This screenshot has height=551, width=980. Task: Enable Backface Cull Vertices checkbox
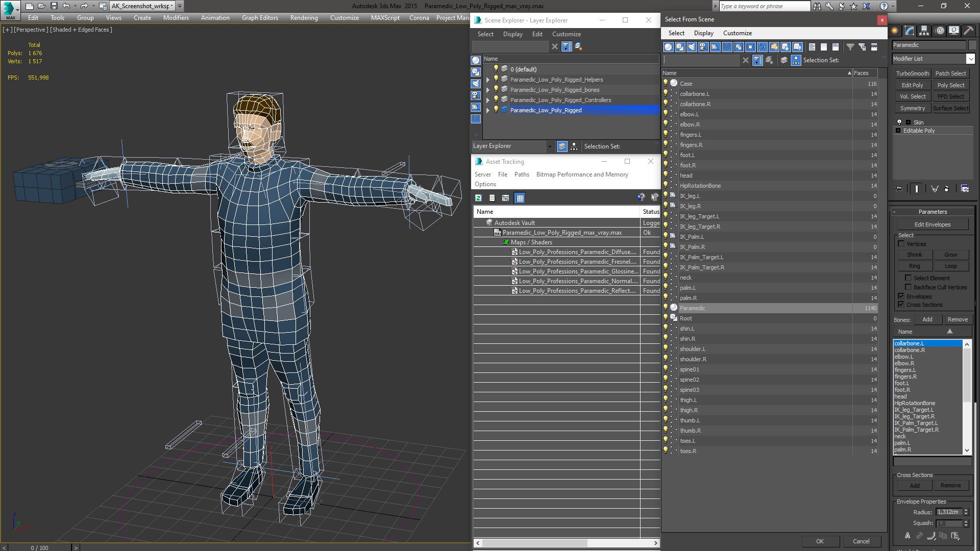click(908, 287)
